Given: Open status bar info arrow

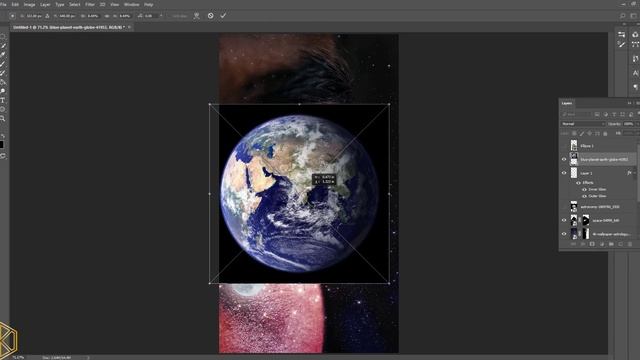Looking at the screenshot, I should click(x=88, y=358).
